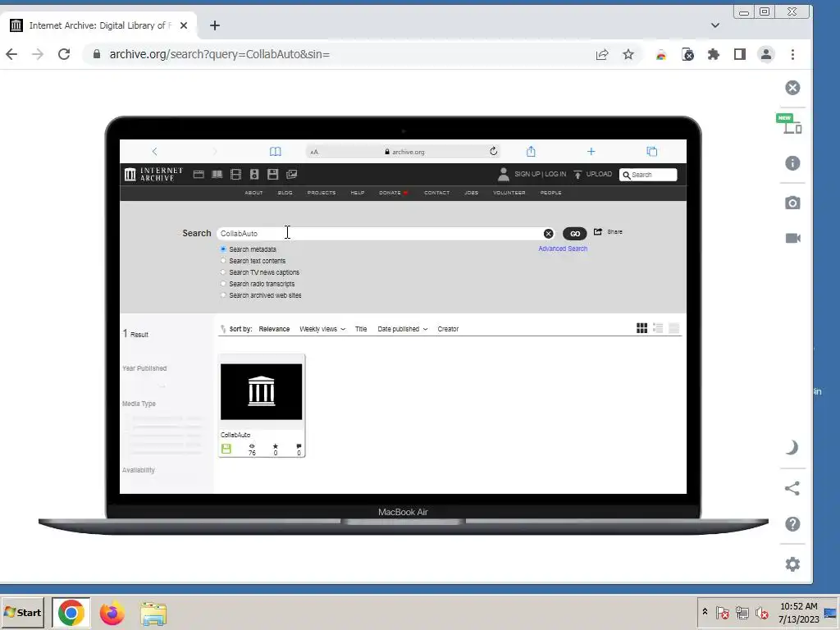Viewport: 840px width, 630px height.
Task: Open the Archive software floppy icon
Action: pyautogui.click(x=272, y=174)
